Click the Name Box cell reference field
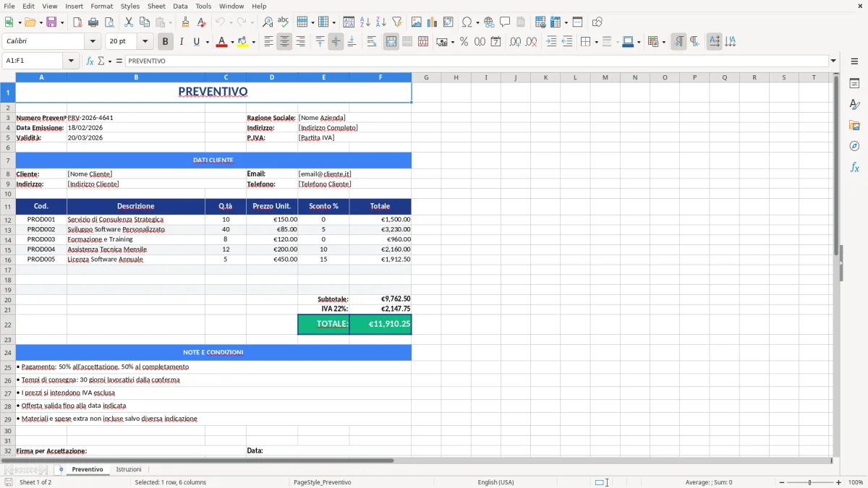 [33, 61]
